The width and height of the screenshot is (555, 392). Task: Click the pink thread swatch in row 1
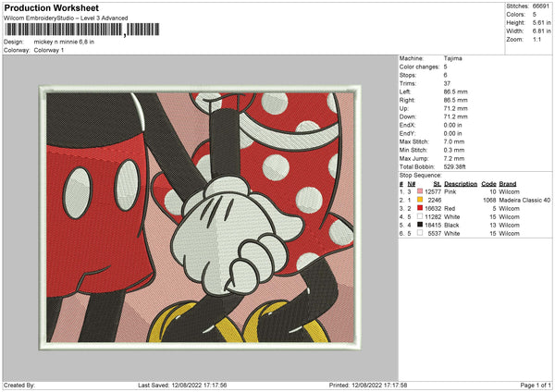420,191
